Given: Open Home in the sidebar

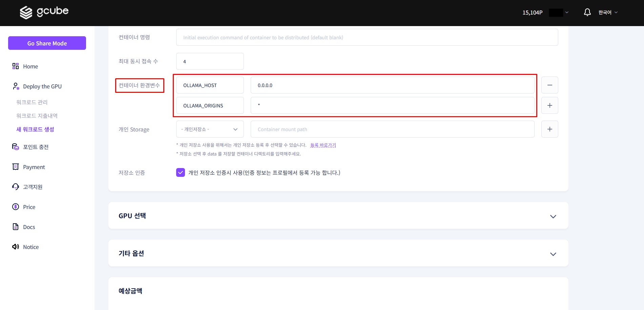Looking at the screenshot, I should pyautogui.click(x=30, y=66).
